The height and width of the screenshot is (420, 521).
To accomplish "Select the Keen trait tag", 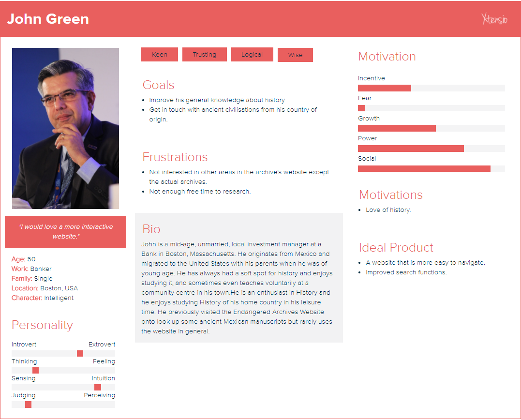I will (160, 55).
